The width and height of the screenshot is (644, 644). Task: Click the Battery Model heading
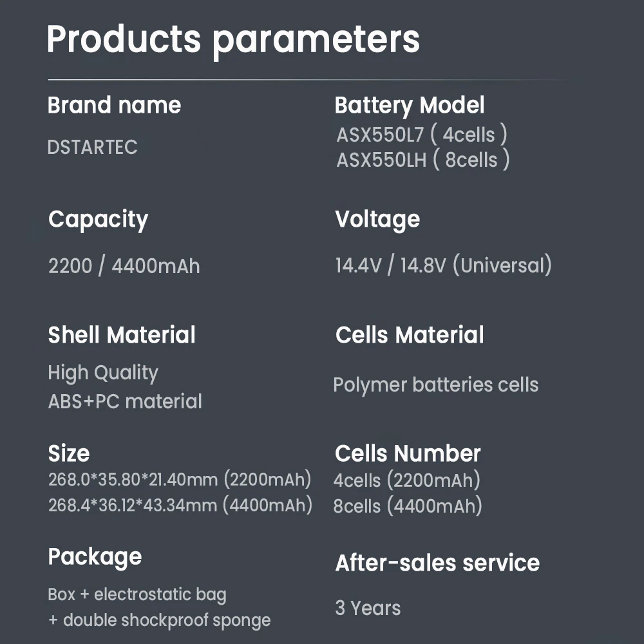click(x=410, y=106)
